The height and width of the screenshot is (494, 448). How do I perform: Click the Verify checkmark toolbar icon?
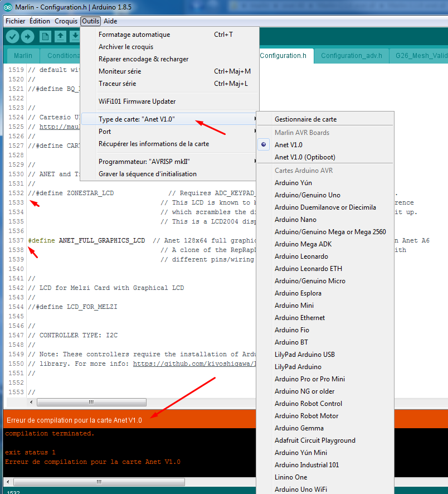pyautogui.click(x=12, y=37)
